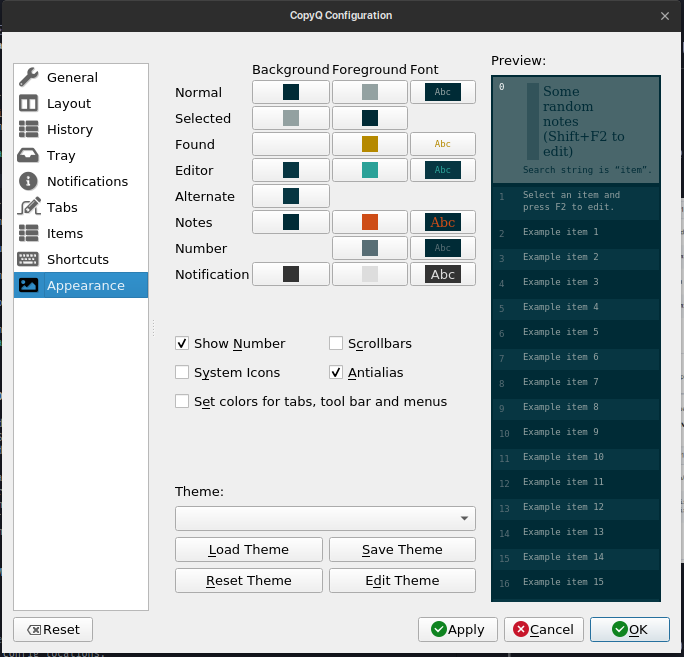Change the Editor foreground teal color
The width and height of the screenshot is (684, 657).
370,170
